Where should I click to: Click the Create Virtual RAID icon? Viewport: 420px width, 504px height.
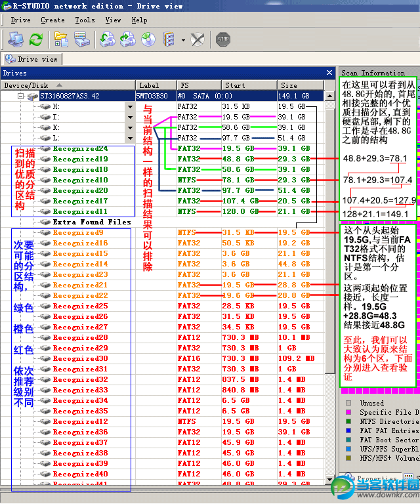169,39
